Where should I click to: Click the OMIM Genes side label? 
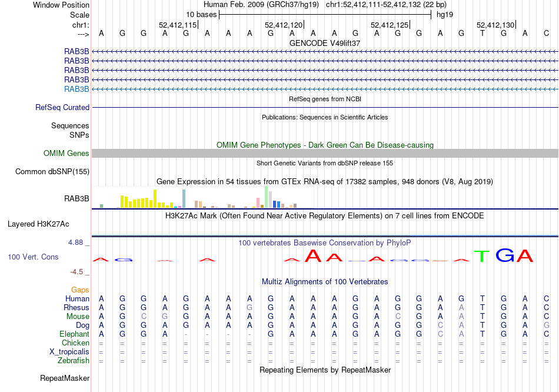66,154
